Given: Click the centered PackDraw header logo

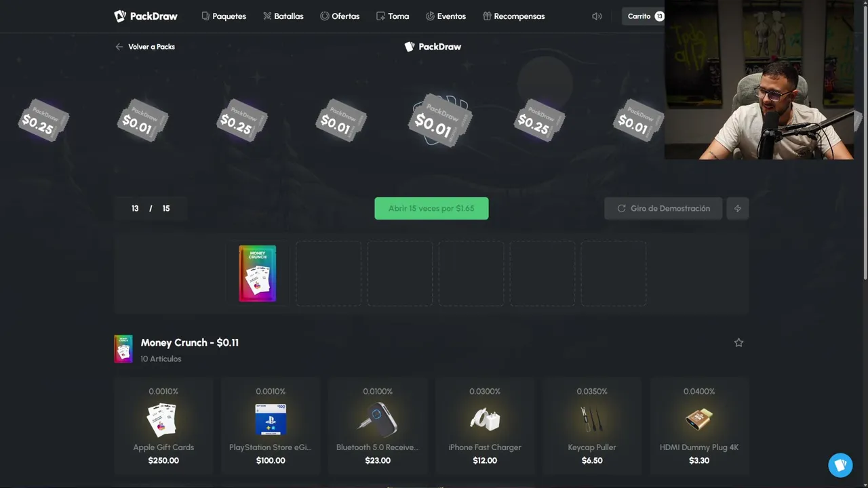Looking at the screenshot, I should (x=433, y=47).
